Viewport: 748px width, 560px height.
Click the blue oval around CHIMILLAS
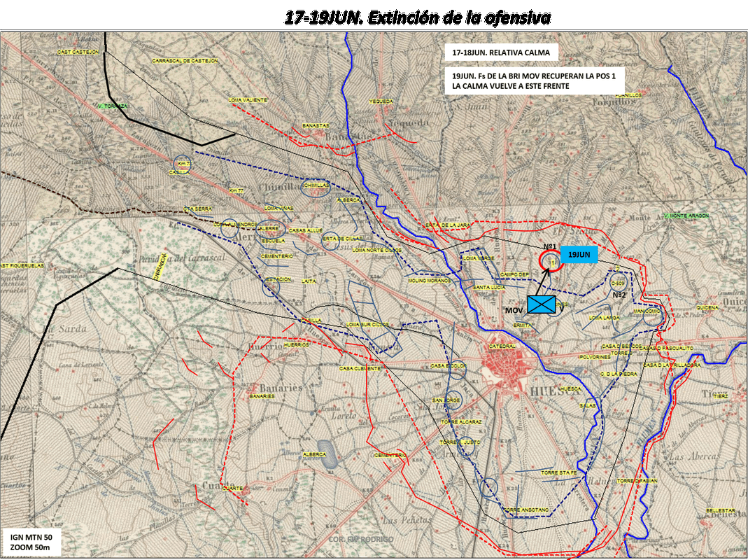(x=316, y=188)
